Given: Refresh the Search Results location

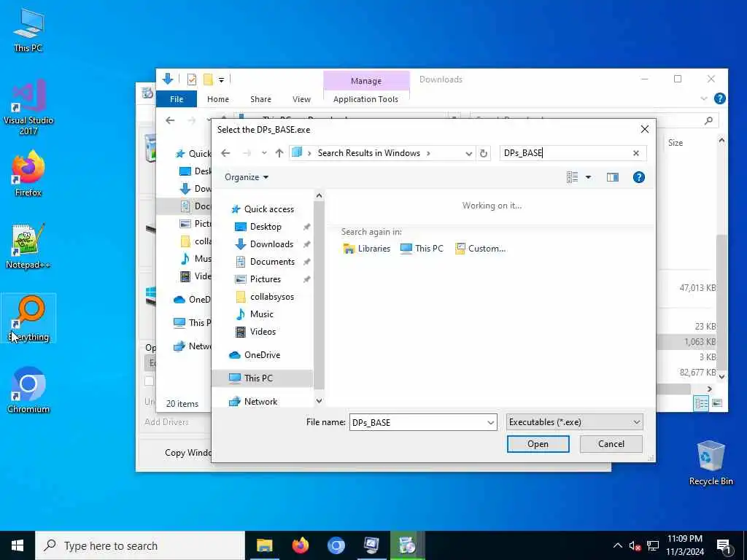Looking at the screenshot, I should pyautogui.click(x=484, y=153).
